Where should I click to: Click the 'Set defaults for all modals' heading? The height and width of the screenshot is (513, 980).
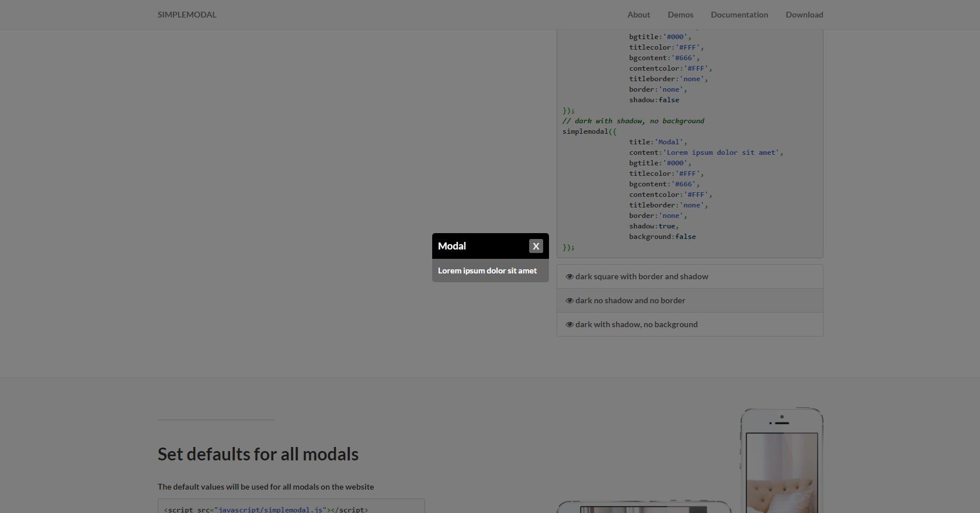click(258, 454)
